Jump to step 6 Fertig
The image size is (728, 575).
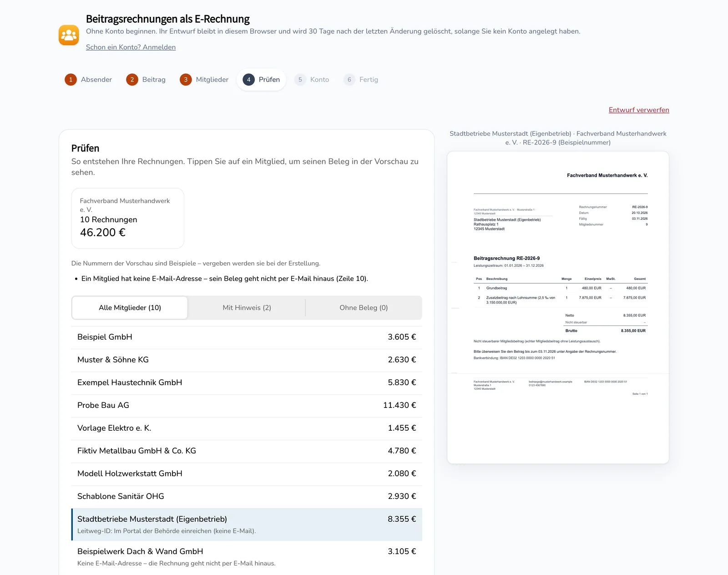[x=361, y=80]
